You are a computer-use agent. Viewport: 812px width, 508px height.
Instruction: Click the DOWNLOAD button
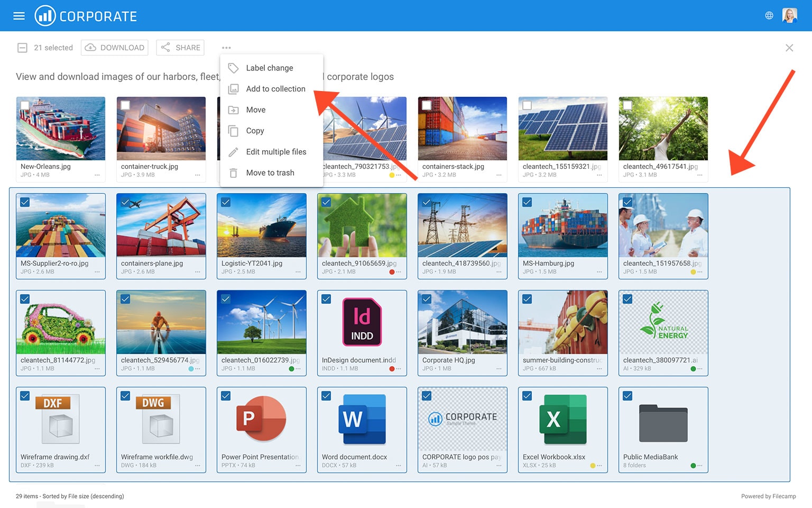(115, 48)
